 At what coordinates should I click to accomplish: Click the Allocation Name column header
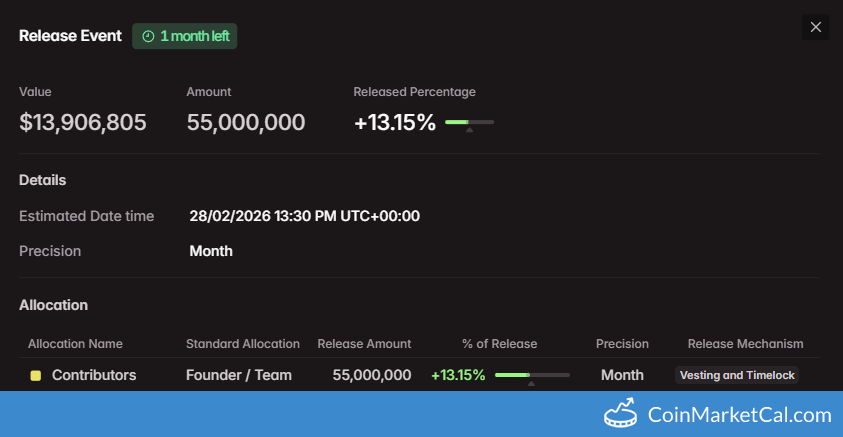[75, 344]
